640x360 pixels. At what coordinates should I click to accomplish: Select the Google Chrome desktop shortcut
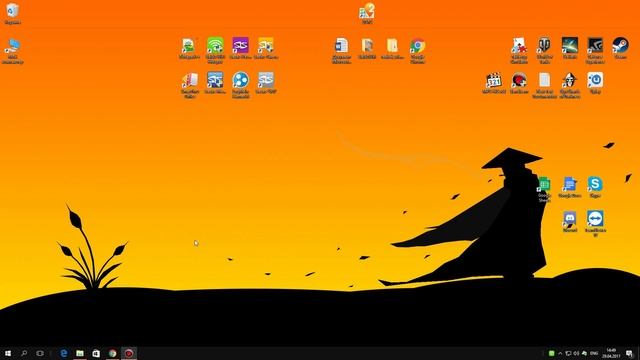(x=418, y=51)
